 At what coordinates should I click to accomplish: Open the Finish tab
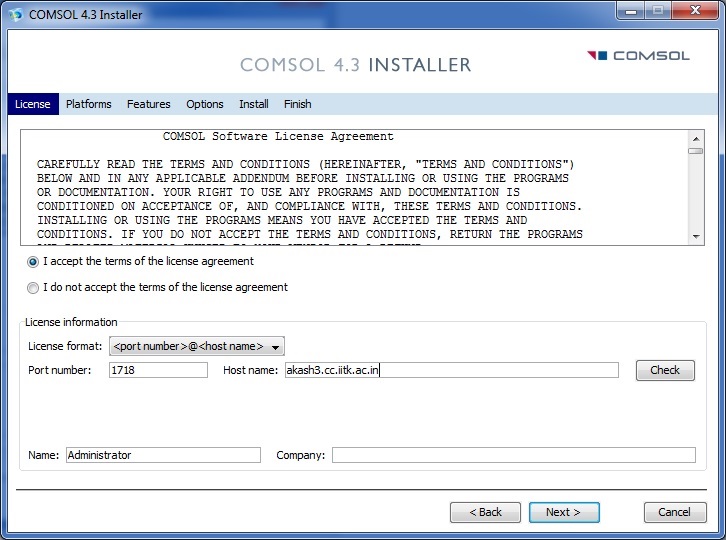click(297, 104)
